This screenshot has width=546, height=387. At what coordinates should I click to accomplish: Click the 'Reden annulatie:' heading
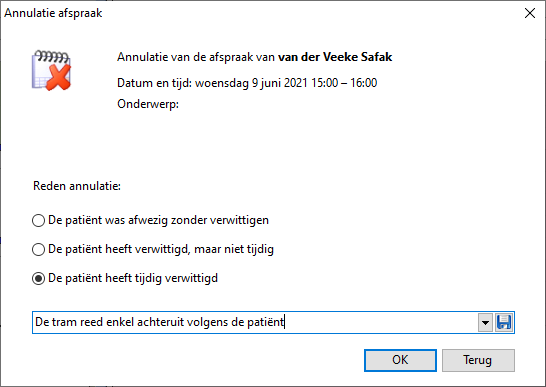pos(77,186)
